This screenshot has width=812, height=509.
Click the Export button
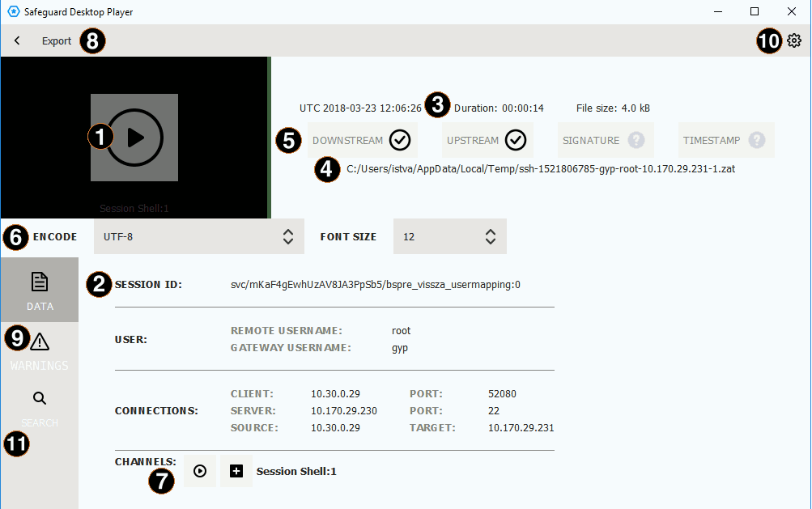(x=57, y=40)
